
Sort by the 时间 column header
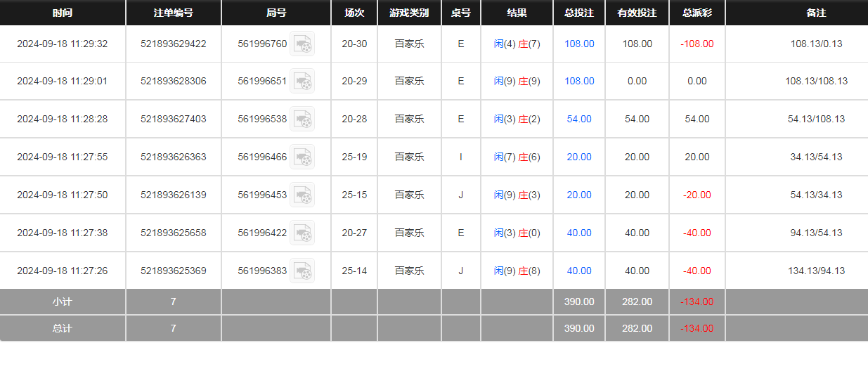(63, 13)
